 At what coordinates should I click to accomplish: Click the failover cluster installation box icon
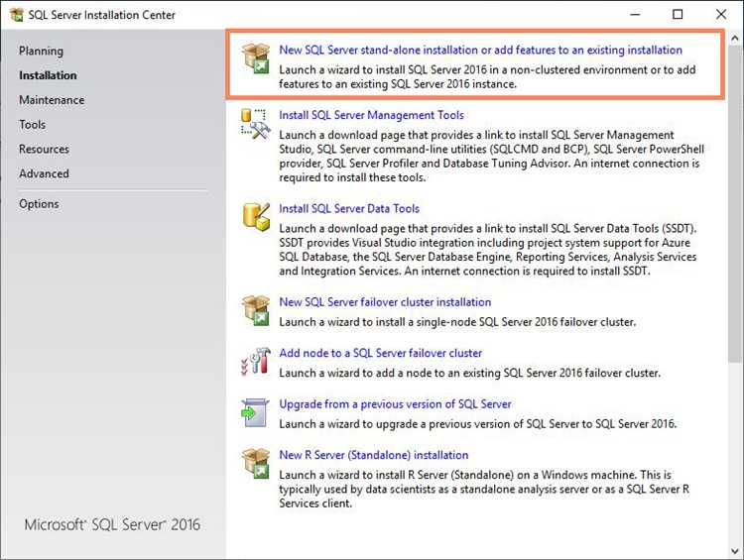pos(256,310)
